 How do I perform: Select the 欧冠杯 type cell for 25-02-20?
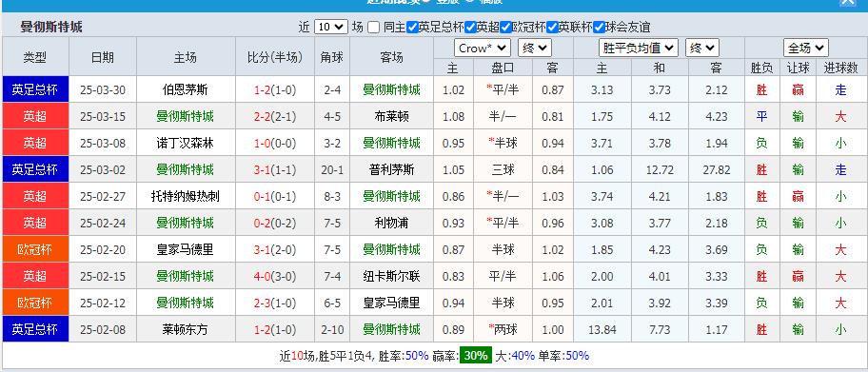click(x=35, y=249)
